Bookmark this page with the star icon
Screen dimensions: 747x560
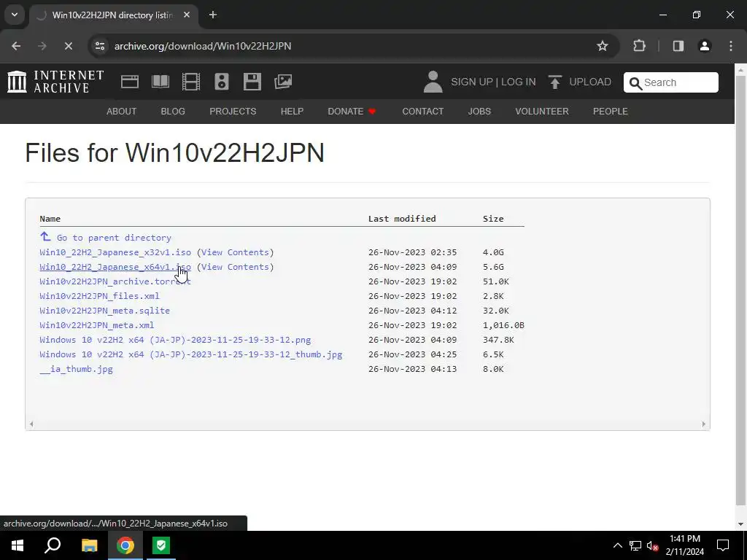(x=602, y=46)
